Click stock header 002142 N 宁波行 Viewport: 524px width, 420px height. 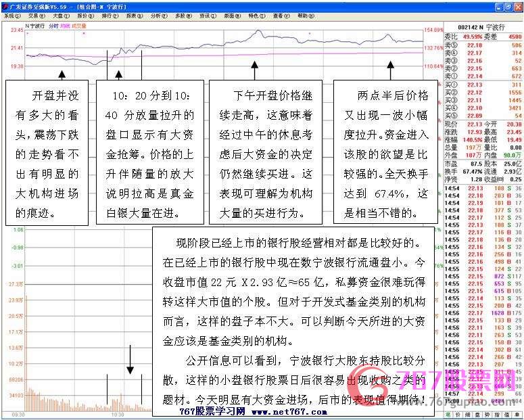tap(481, 28)
